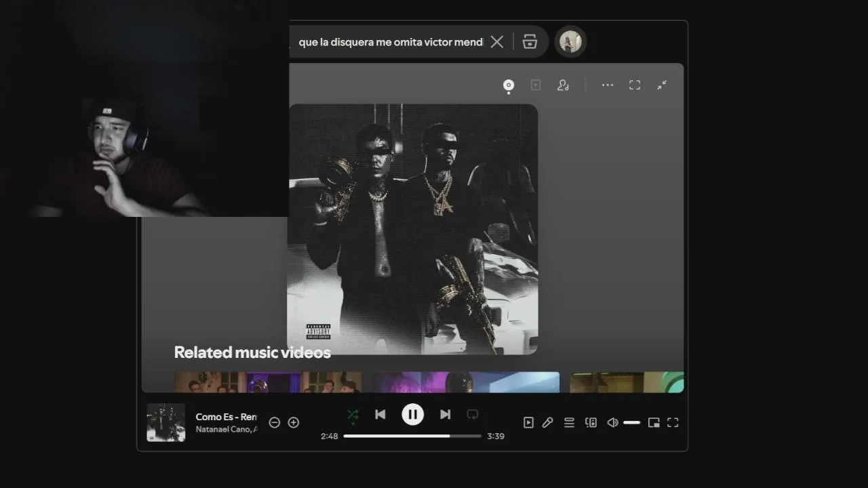The height and width of the screenshot is (488, 868).
Task: Seek using the song progress bar
Action: [412, 436]
